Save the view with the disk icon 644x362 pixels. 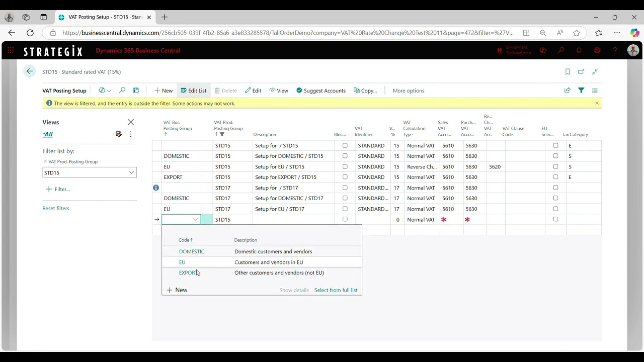119,134
